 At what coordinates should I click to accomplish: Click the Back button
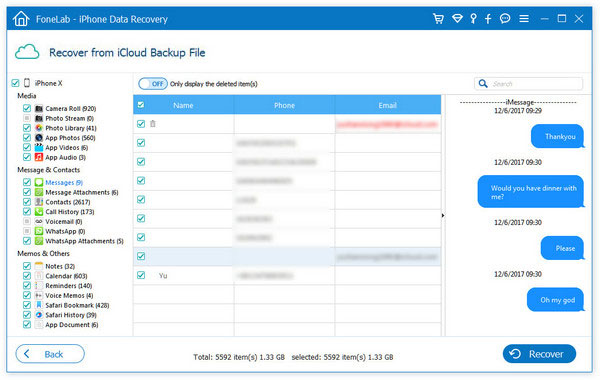tap(50, 354)
